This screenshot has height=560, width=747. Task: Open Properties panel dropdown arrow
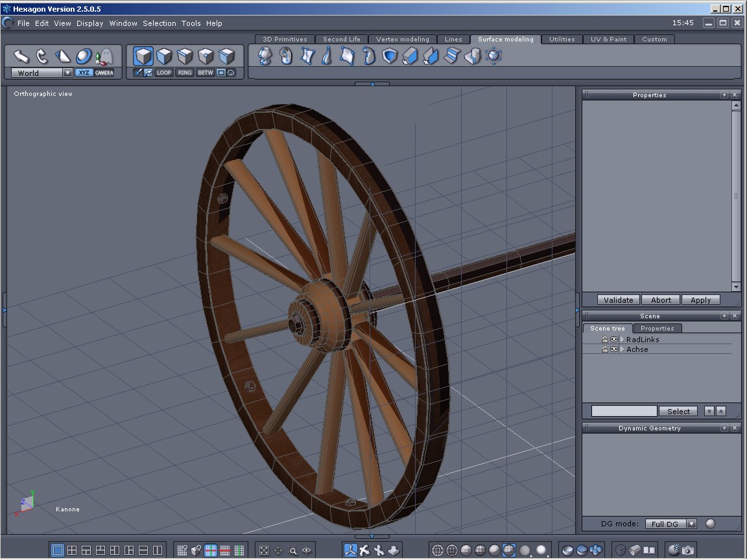pyautogui.click(x=724, y=95)
